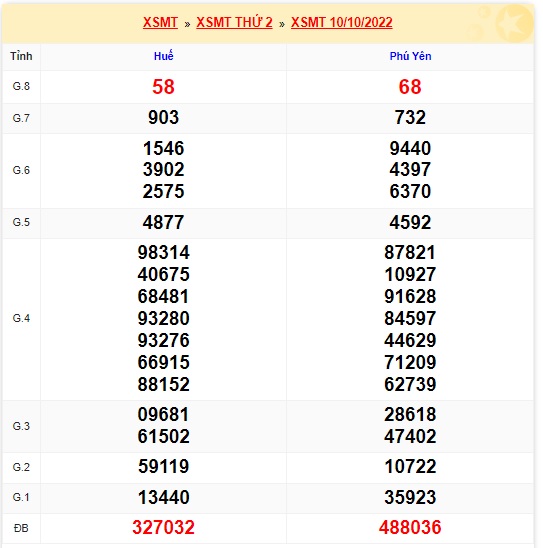Click the G.4 row label

click(21, 318)
